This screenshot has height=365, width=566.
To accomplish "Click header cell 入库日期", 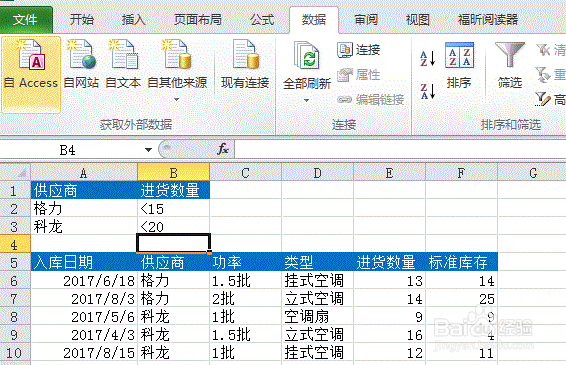I will (84, 262).
